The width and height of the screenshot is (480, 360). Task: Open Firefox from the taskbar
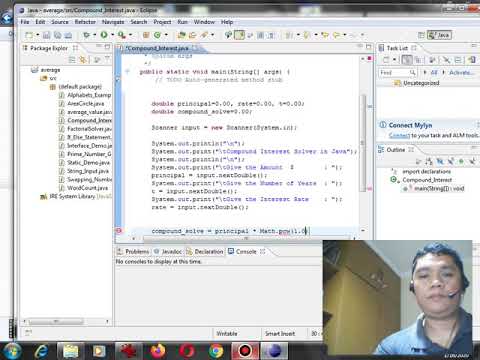158,351
